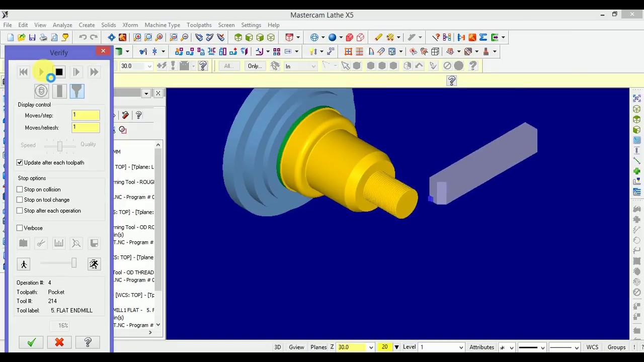The image size is (644, 362).
Task: Click WCS in the status bar
Action: point(592,347)
